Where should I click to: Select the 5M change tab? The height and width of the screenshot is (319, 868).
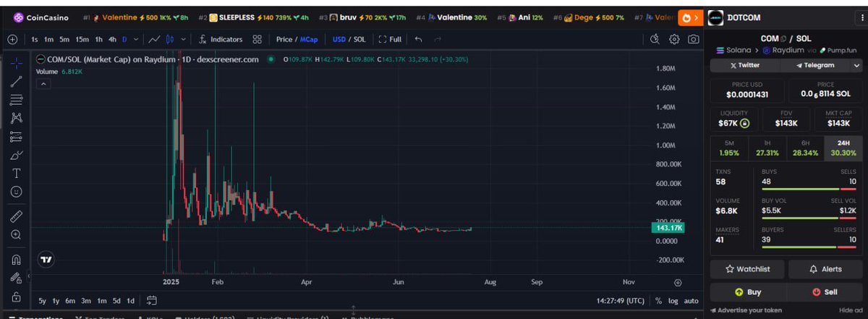728,148
